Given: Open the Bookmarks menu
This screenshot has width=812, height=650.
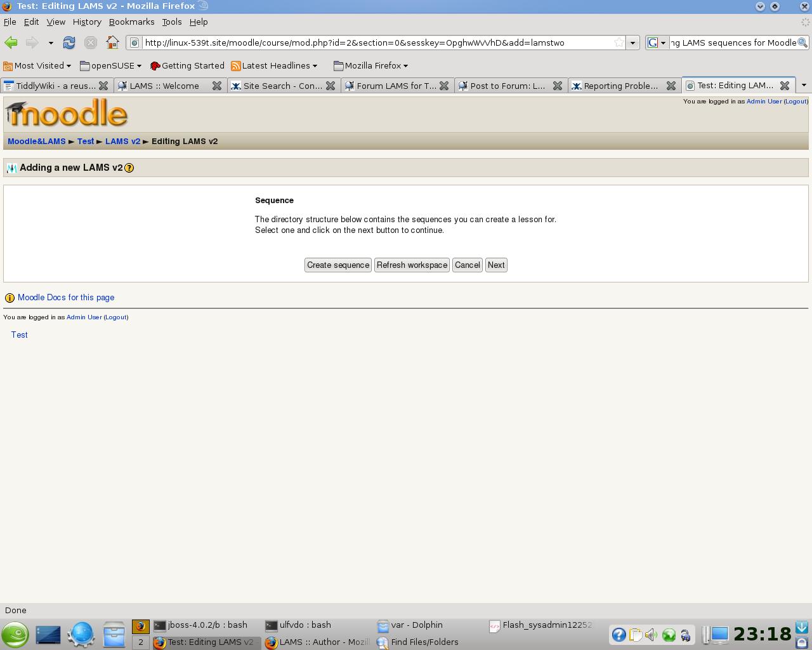Looking at the screenshot, I should tap(131, 22).
